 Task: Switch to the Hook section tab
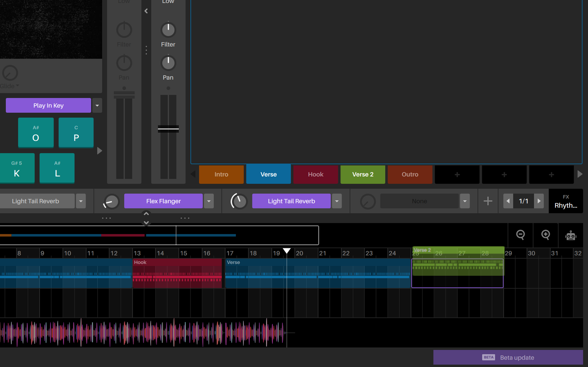point(315,174)
